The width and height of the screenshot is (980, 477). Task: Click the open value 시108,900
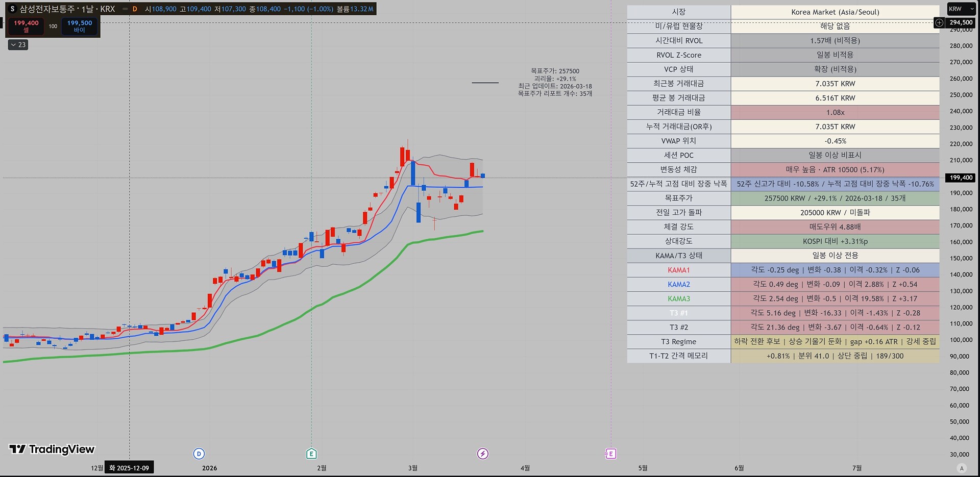(x=161, y=9)
